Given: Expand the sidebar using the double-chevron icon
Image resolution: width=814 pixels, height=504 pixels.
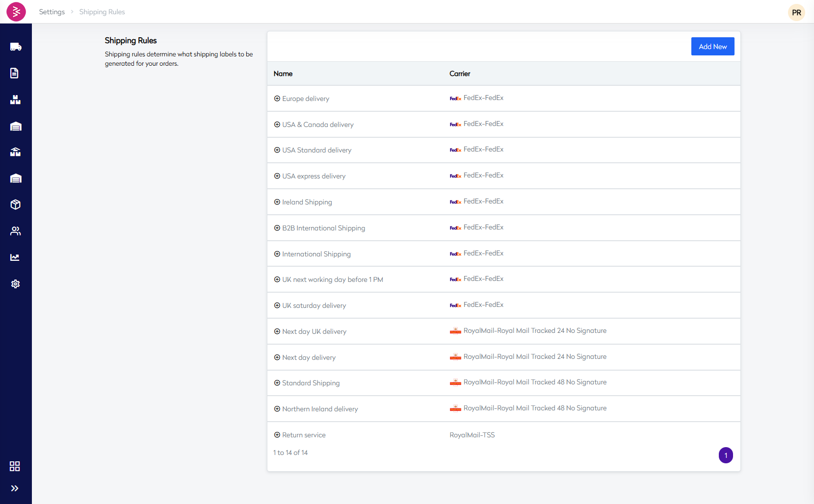Looking at the screenshot, I should point(16,488).
